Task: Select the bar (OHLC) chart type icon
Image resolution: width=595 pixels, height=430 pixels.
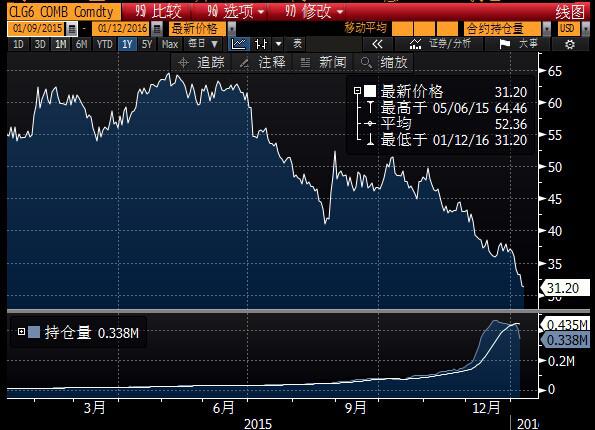Action: click(261, 44)
